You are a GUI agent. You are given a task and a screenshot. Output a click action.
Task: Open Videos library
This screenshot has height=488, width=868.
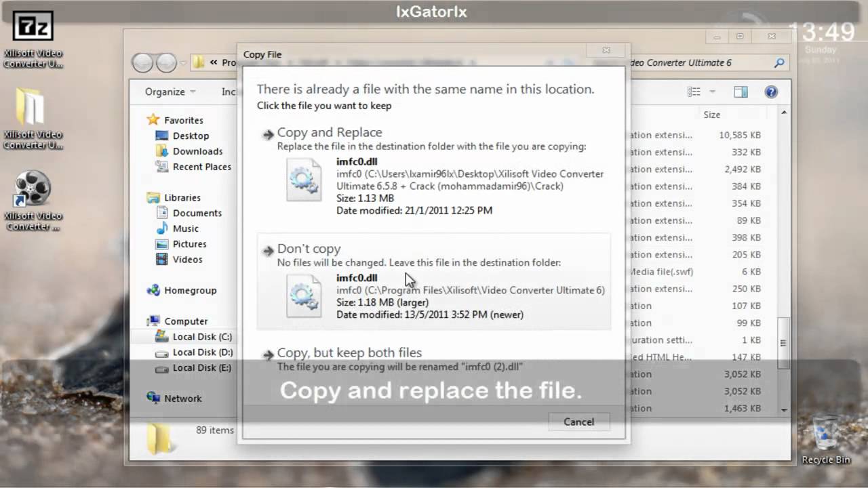click(179, 260)
